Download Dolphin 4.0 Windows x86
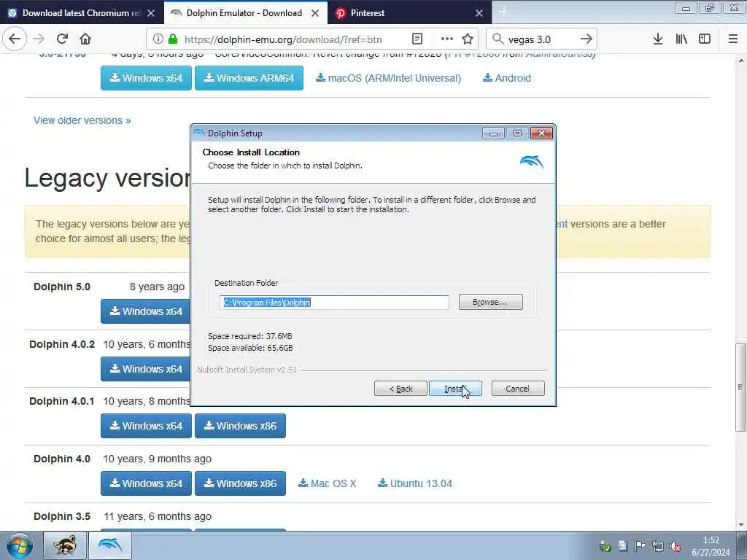 (241, 483)
